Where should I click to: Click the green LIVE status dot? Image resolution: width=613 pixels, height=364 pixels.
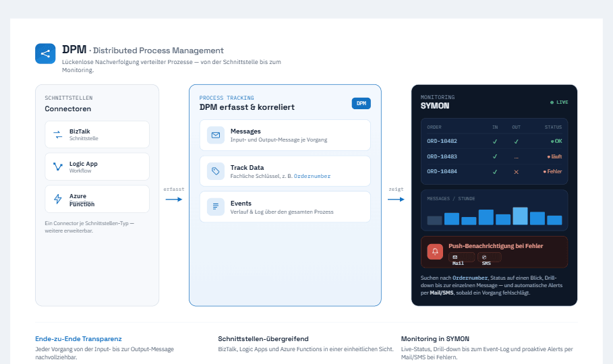coord(552,102)
